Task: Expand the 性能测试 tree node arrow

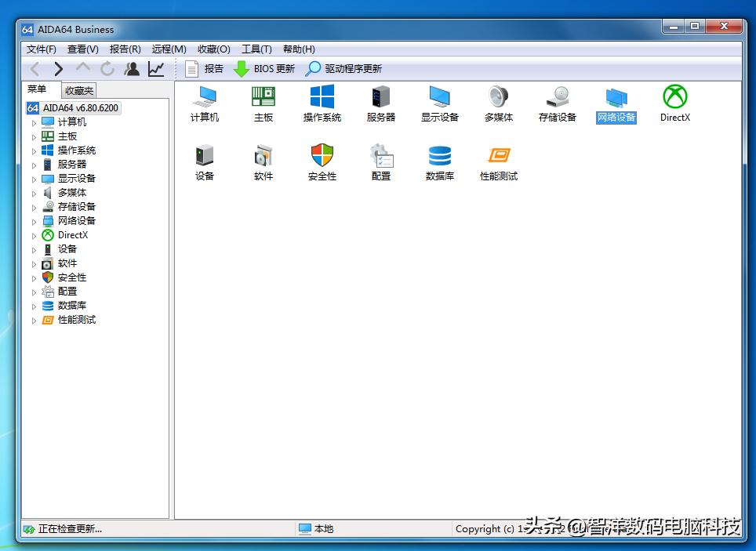Action: [x=34, y=320]
